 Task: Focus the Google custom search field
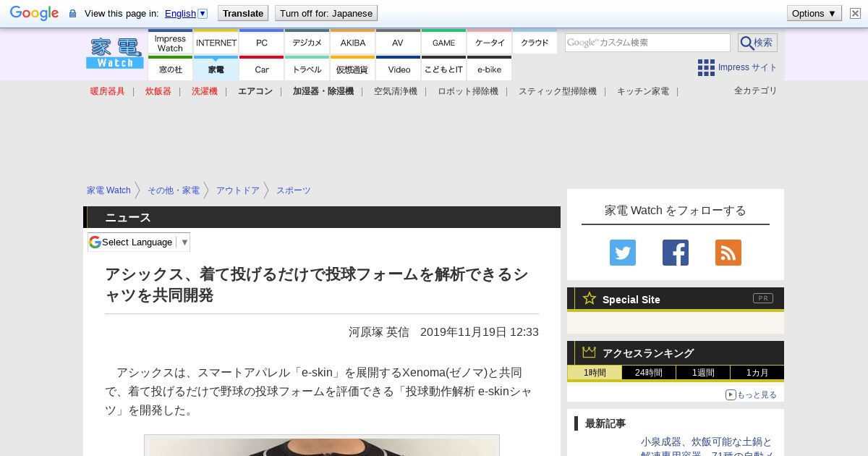coord(647,43)
